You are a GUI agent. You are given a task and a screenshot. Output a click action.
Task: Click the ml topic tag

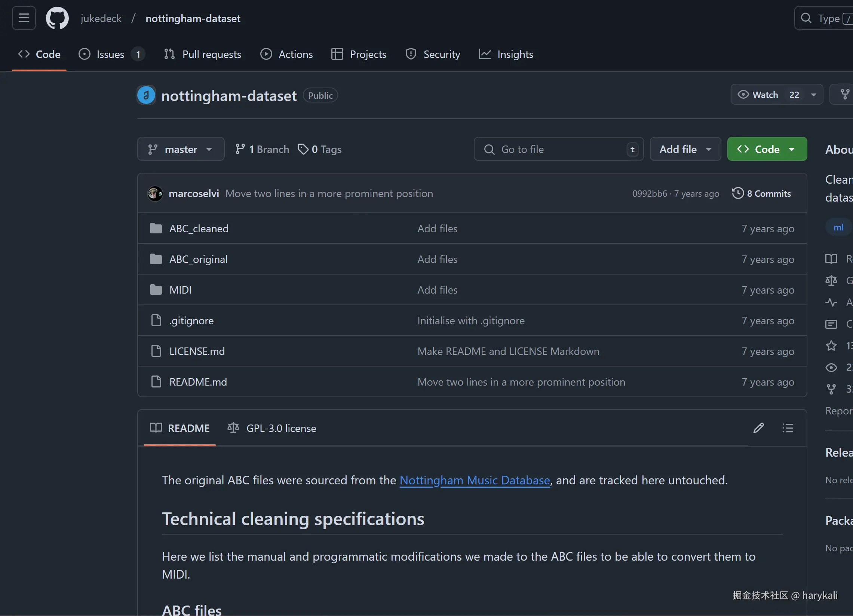pyautogui.click(x=838, y=227)
